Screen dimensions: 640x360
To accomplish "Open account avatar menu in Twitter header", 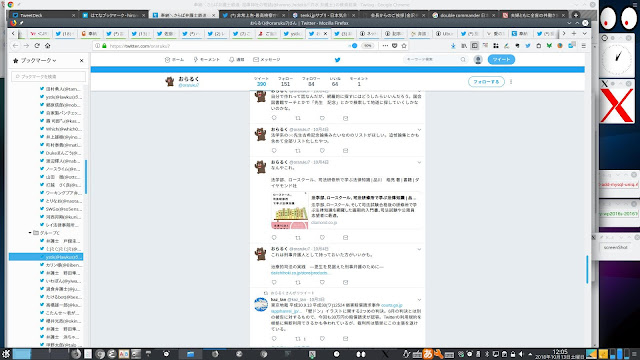I will 478,60.
